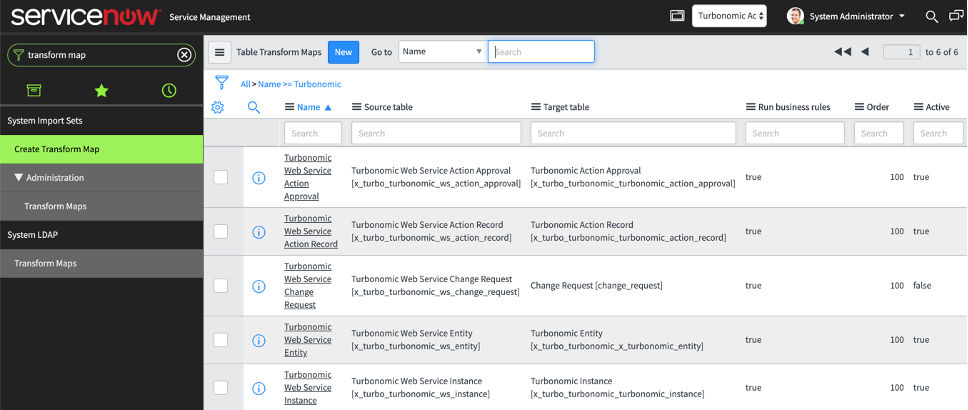Open Name column menu icon
This screenshot has width=968, height=410.
(x=289, y=107)
